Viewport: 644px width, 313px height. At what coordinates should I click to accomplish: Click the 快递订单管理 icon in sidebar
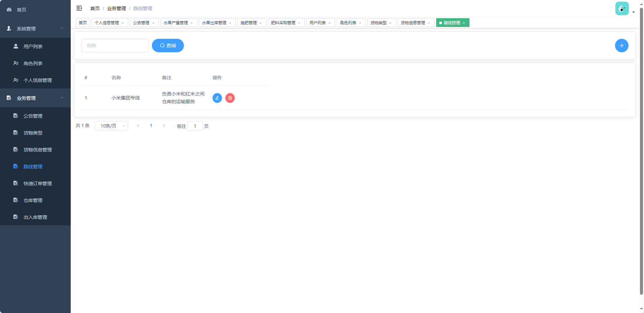point(15,183)
